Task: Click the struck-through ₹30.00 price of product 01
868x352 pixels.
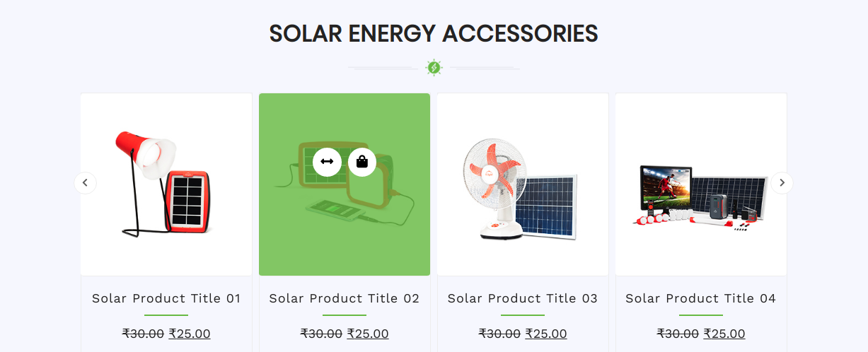Action: 143,334
